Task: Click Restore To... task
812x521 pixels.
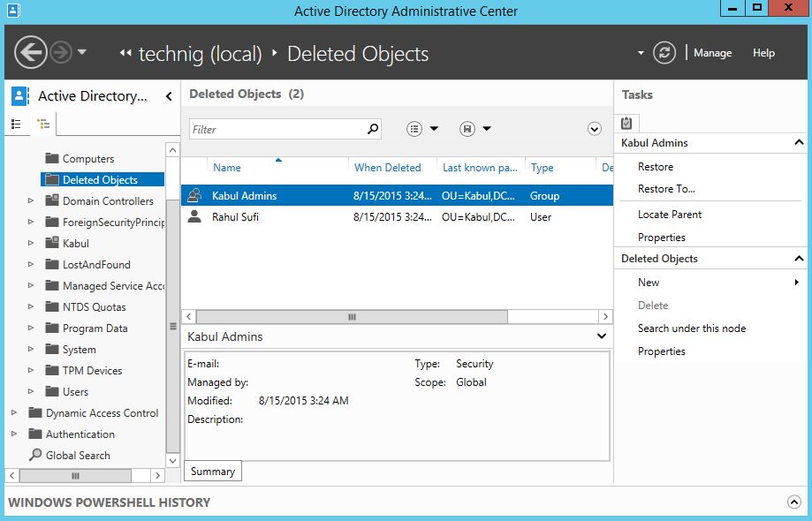Action: 666,189
